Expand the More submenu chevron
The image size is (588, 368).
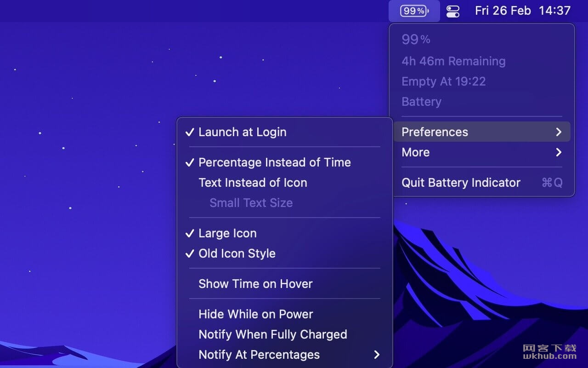[x=559, y=152]
